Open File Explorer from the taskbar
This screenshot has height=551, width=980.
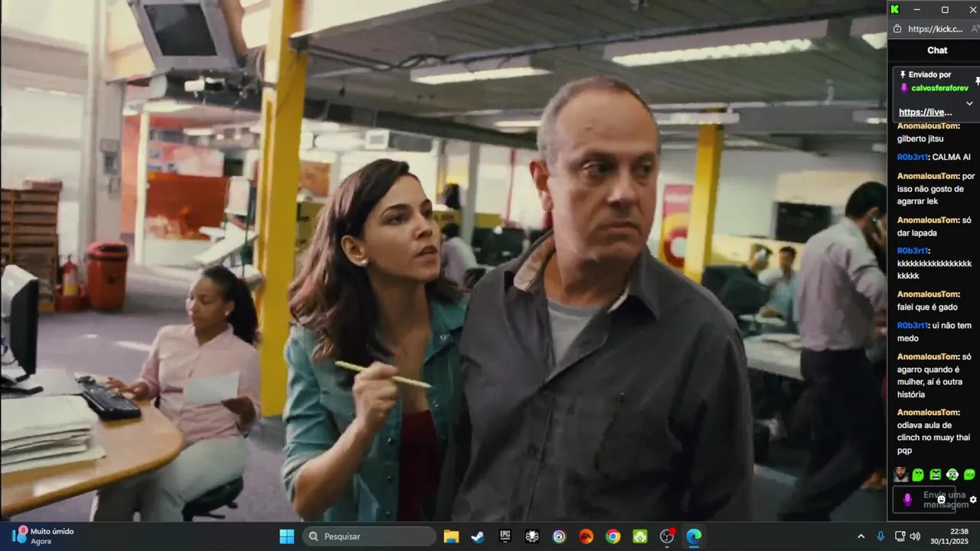(x=451, y=536)
